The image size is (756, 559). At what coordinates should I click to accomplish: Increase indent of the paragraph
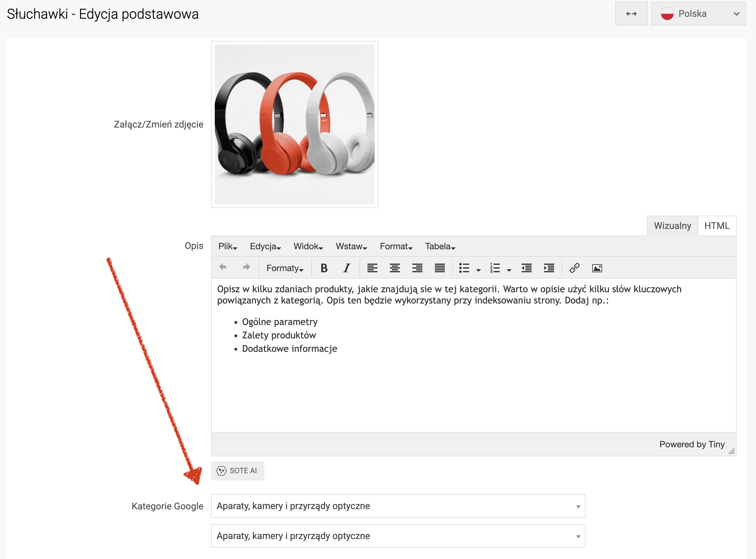549,268
